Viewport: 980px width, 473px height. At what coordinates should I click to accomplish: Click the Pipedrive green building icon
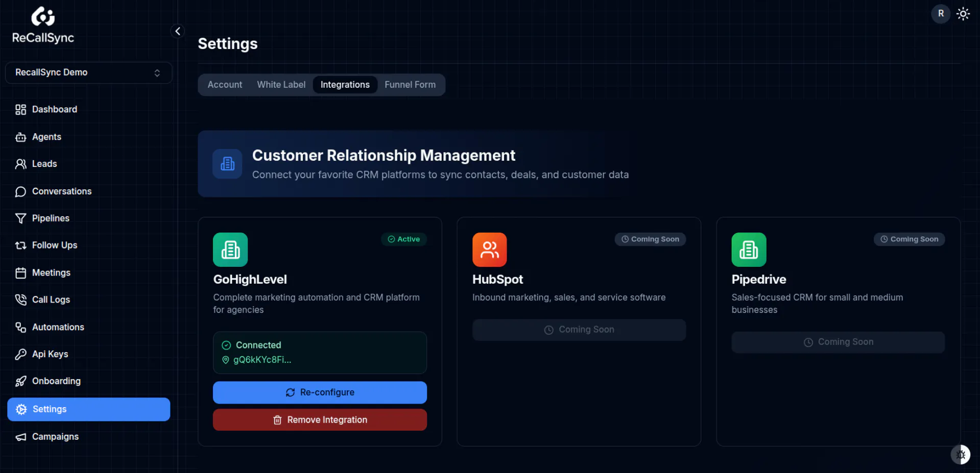pyautogui.click(x=749, y=250)
